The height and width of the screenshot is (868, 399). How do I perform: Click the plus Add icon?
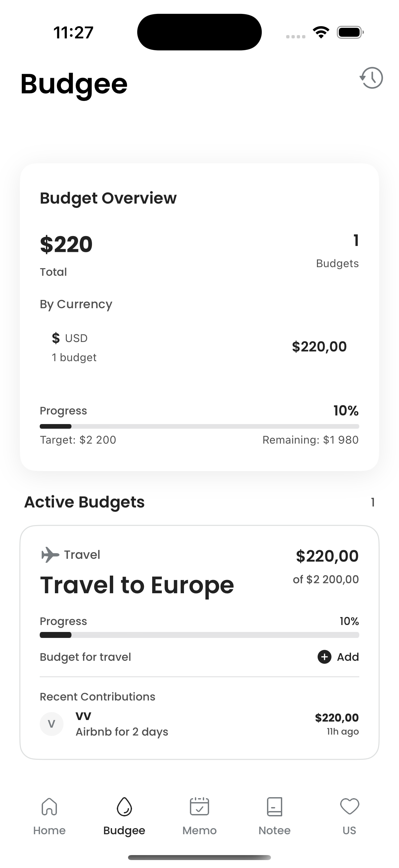(x=324, y=657)
